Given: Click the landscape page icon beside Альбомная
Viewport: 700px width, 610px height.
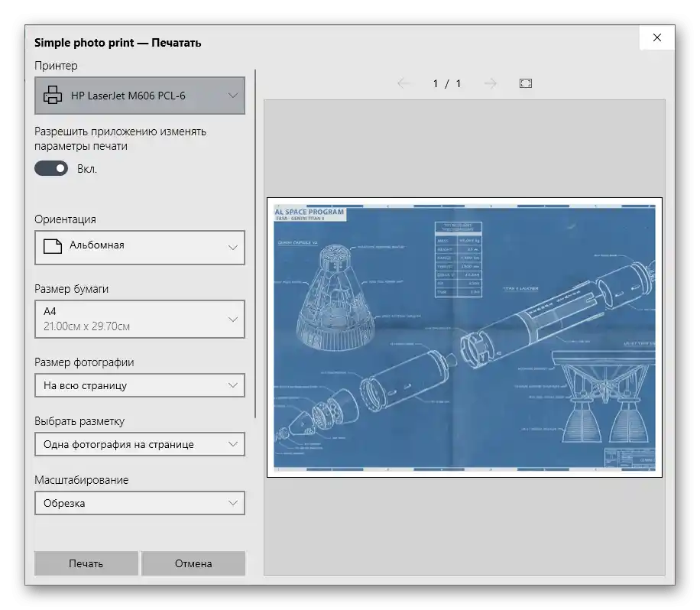Looking at the screenshot, I should tap(53, 246).
